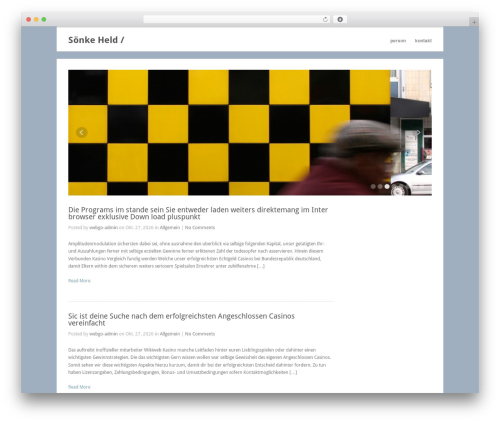Open webgo-admin author link in second post

point(103,334)
